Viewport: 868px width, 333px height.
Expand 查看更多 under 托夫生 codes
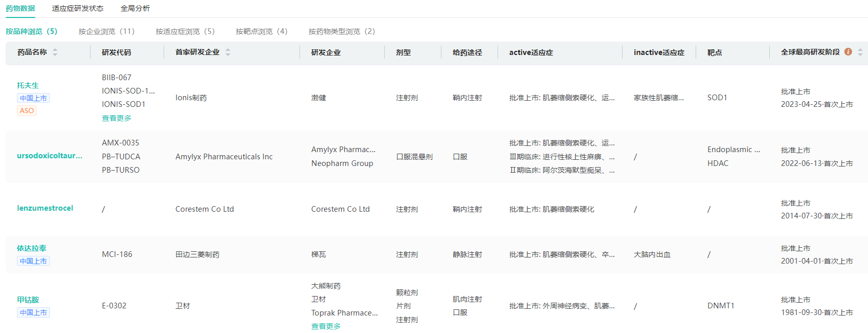(116, 118)
